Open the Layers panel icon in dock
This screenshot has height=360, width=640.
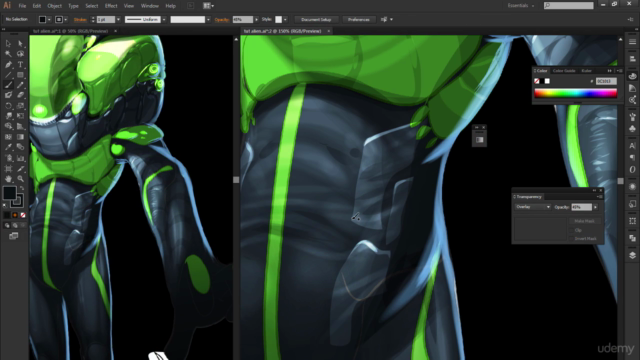pyautogui.click(x=632, y=255)
